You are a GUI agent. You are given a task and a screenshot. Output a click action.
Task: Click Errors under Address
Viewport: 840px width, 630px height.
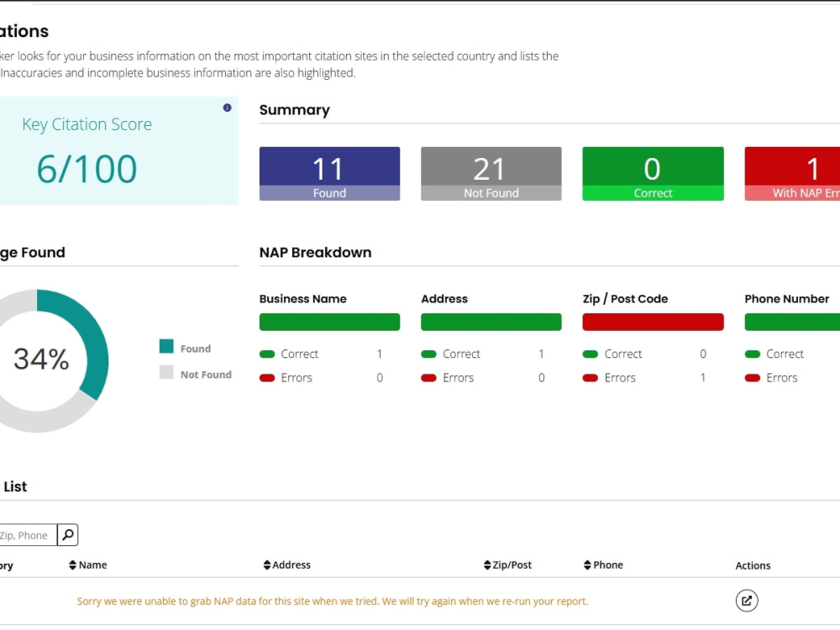(458, 378)
